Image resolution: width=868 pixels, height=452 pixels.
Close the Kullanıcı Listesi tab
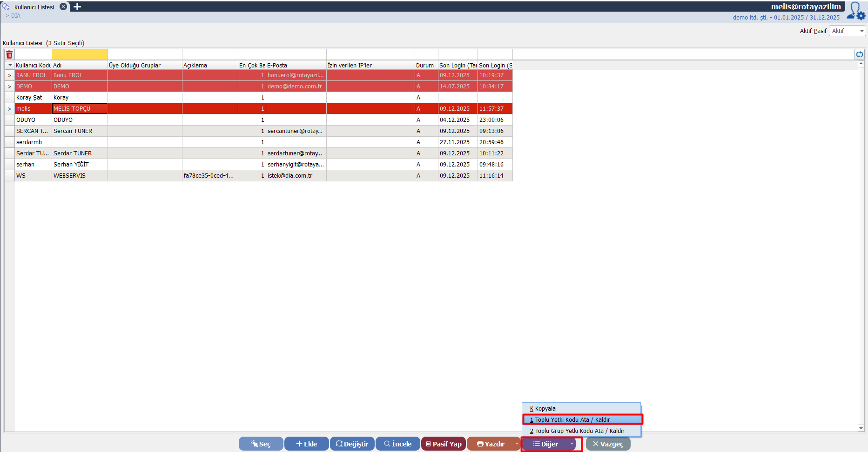pos(63,7)
